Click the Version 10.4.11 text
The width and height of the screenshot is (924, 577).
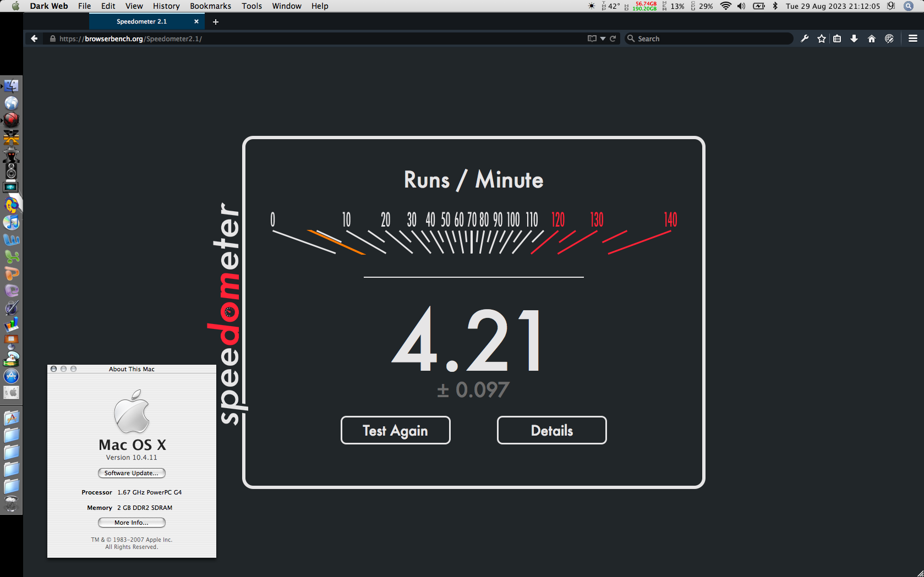click(132, 458)
